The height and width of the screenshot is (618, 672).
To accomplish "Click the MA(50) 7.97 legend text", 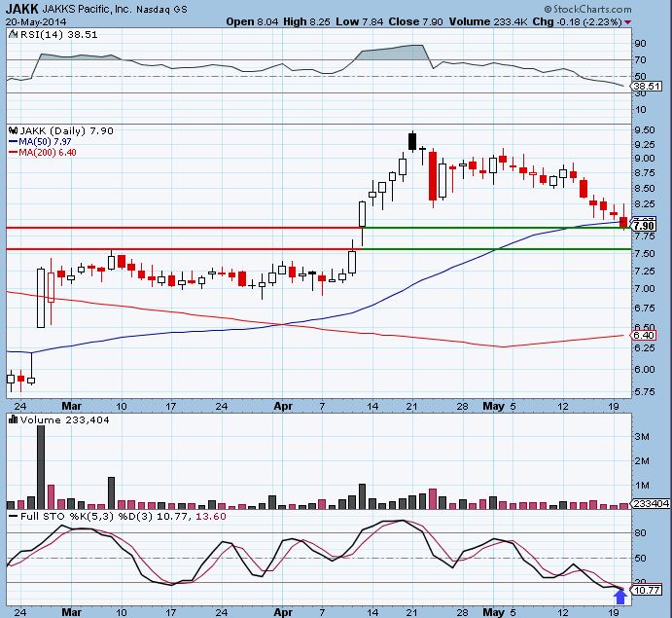I will 45,141.
